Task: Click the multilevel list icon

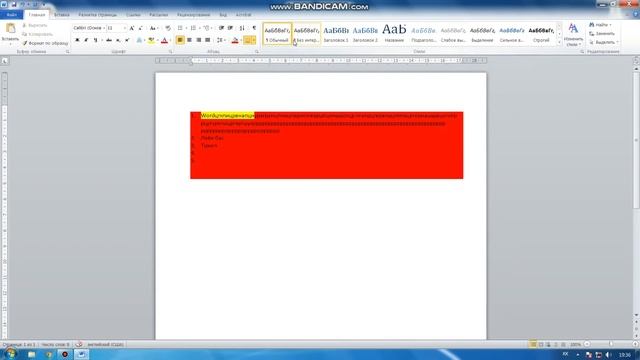Action: point(206,28)
